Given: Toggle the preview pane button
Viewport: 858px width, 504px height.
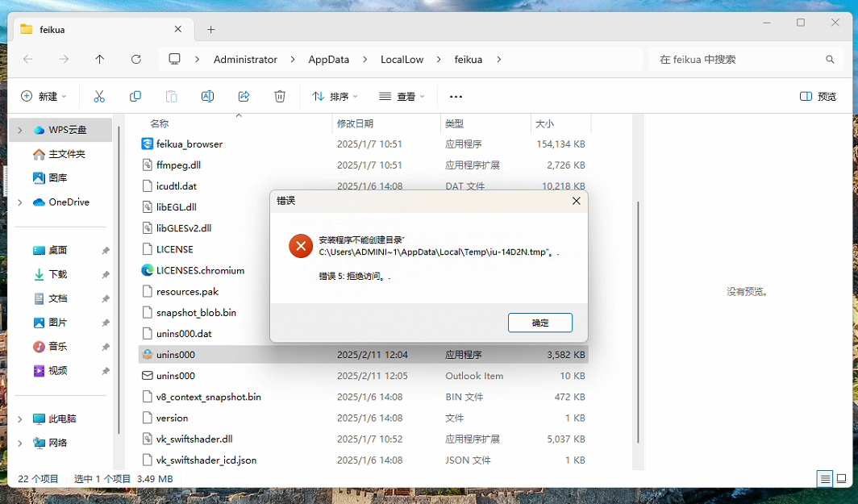Looking at the screenshot, I should coord(818,96).
